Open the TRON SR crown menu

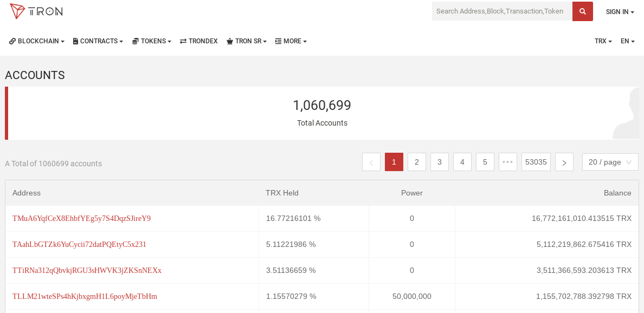[x=247, y=41]
